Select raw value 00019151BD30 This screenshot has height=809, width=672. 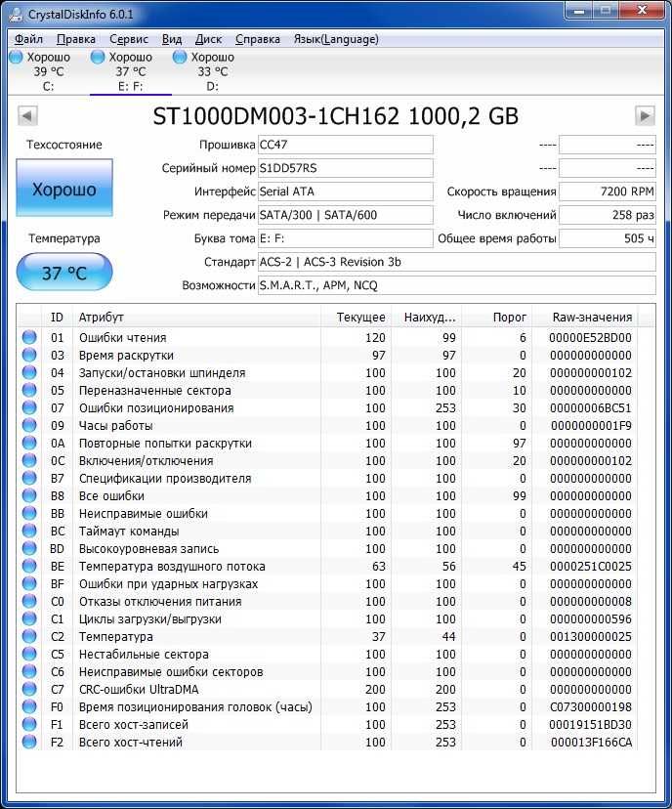(591, 724)
